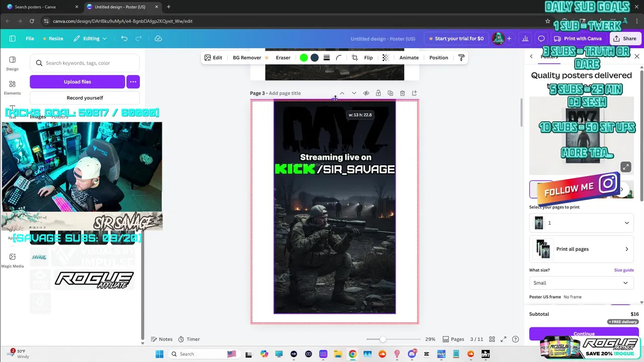
Task: Pick the green color swatch
Action: [x=304, y=58]
